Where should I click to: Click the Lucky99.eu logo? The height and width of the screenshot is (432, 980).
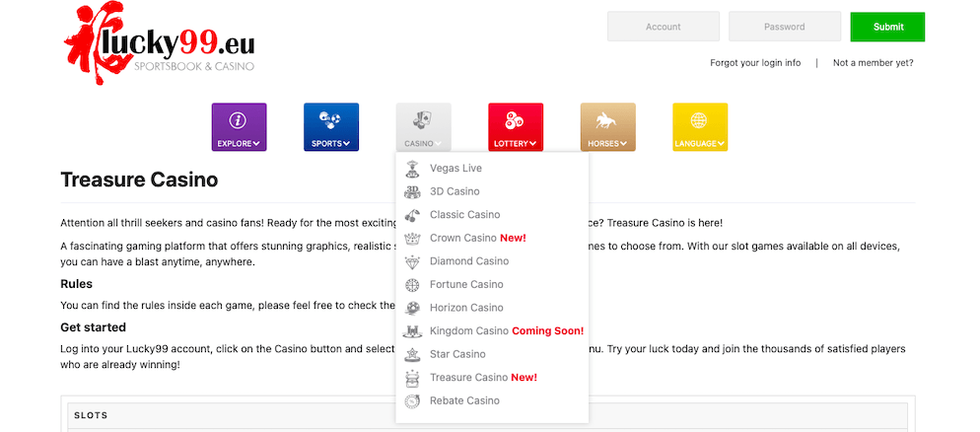click(x=159, y=43)
